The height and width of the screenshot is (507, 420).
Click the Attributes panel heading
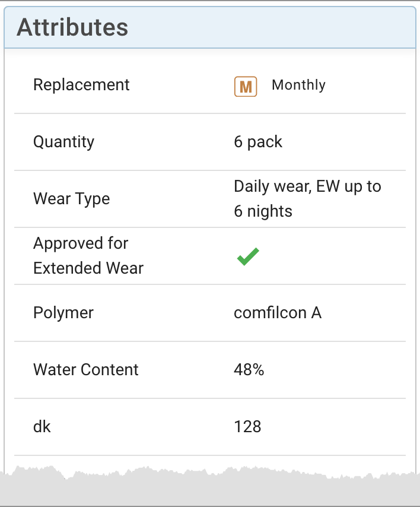pyautogui.click(x=72, y=27)
